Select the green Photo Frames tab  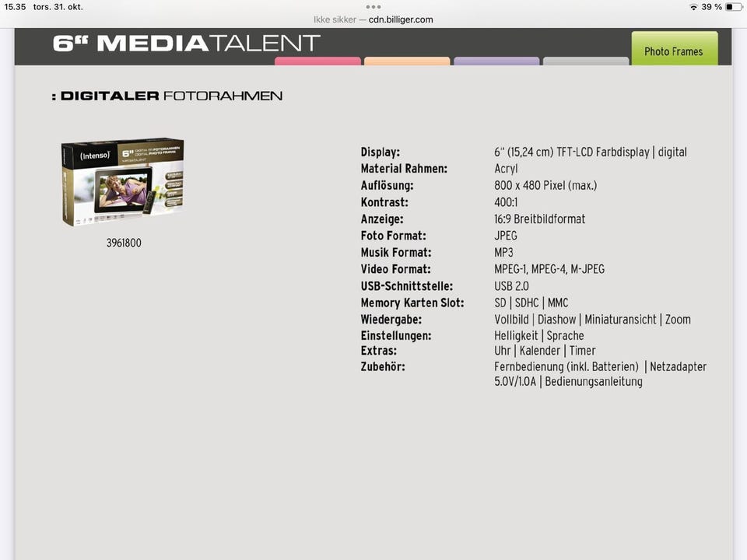674,48
